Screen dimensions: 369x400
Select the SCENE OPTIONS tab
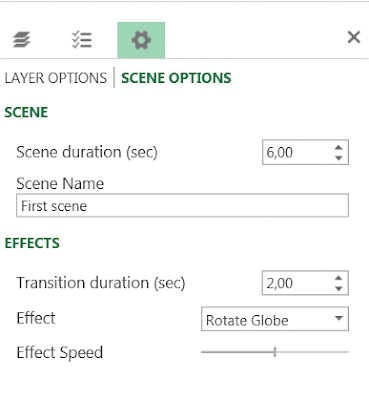pos(176,78)
